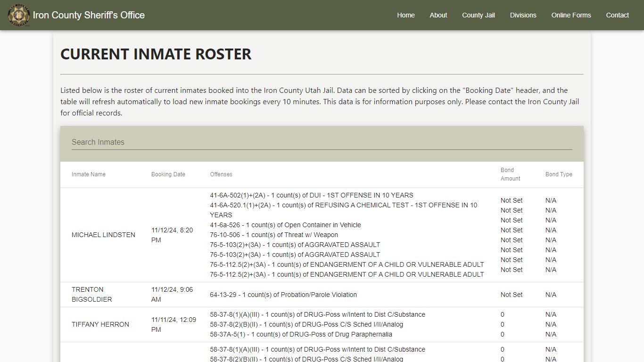Open the Iron County Sheriff's Office title link
Screen dimensions: 644x362
tap(89, 15)
